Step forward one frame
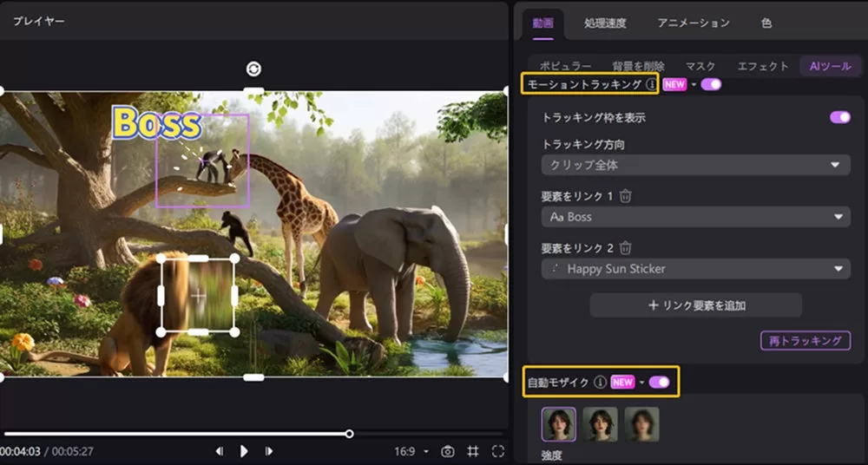868x465 pixels. pyautogui.click(x=269, y=451)
